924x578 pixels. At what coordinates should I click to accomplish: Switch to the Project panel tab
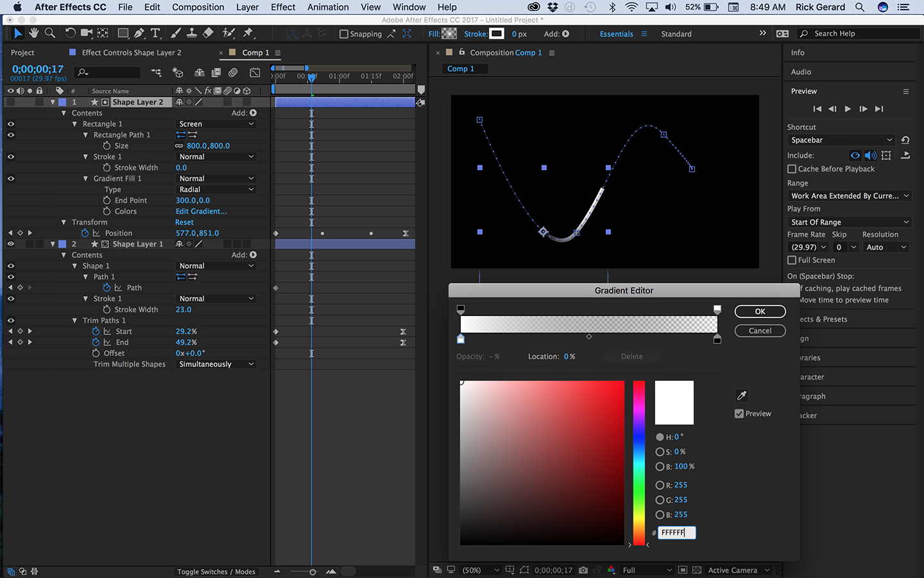click(22, 53)
